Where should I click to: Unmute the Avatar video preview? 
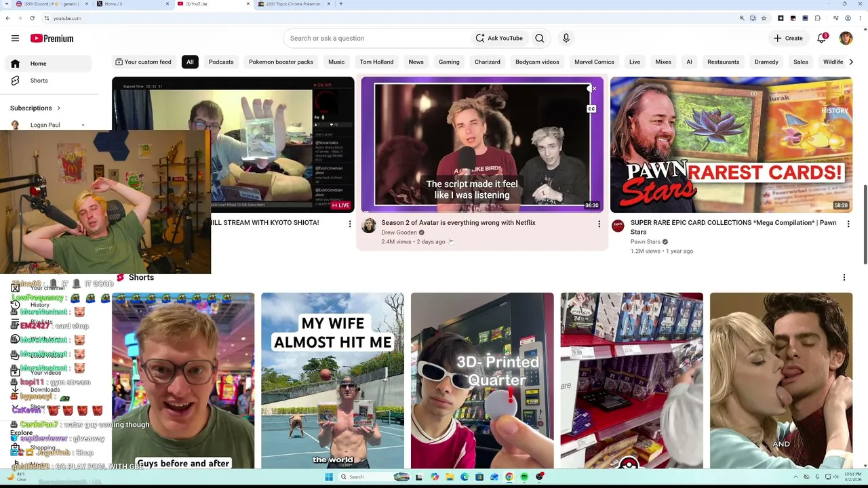[591, 89]
